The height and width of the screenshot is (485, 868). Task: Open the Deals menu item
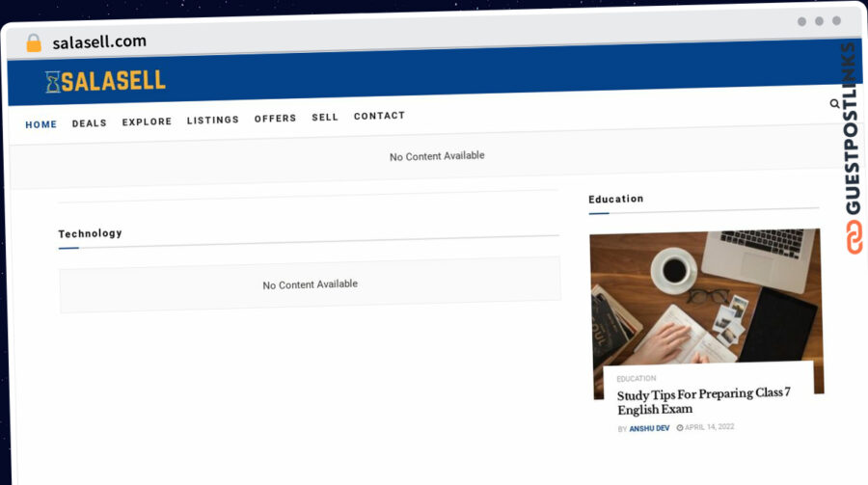point(89,122)
